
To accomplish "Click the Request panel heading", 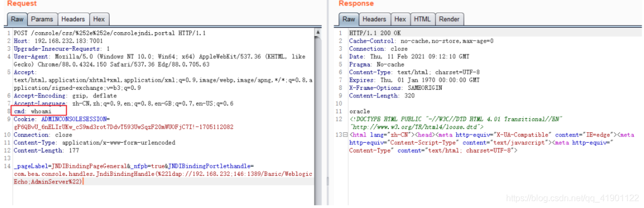I will (22, 4).
